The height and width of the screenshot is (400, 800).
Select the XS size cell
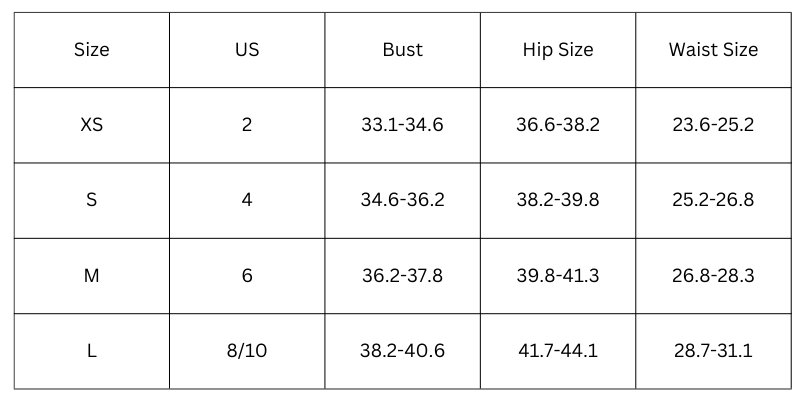coord(91,125)
